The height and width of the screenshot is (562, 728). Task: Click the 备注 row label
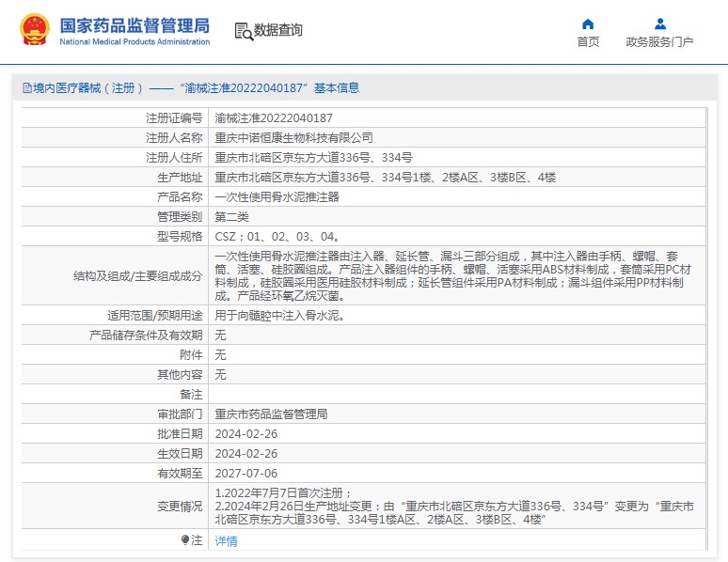(x=191, y=395)
